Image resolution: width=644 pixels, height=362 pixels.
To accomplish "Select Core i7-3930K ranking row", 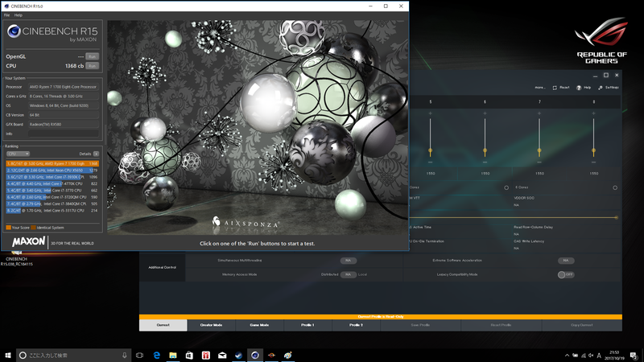I will 52,177.
